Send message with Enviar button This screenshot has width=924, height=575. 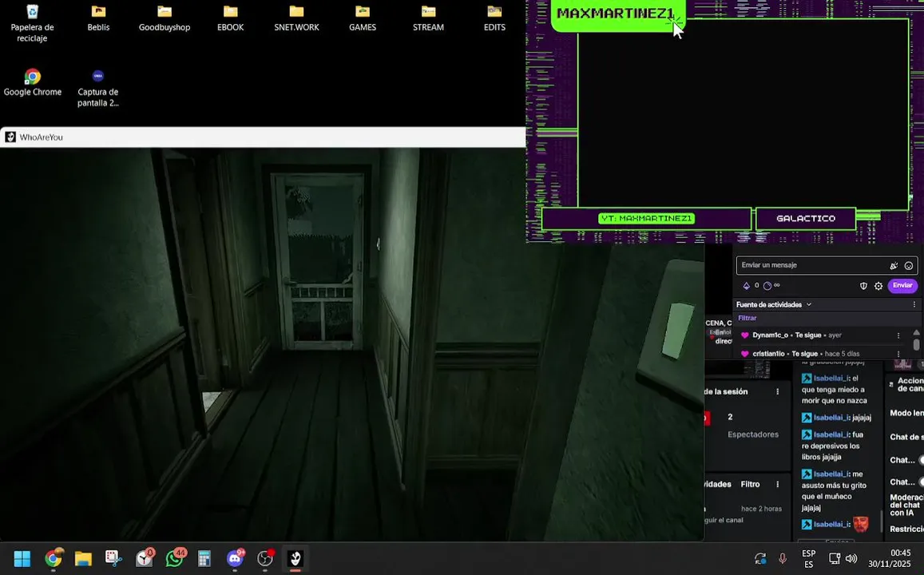[x=902, y=286]
